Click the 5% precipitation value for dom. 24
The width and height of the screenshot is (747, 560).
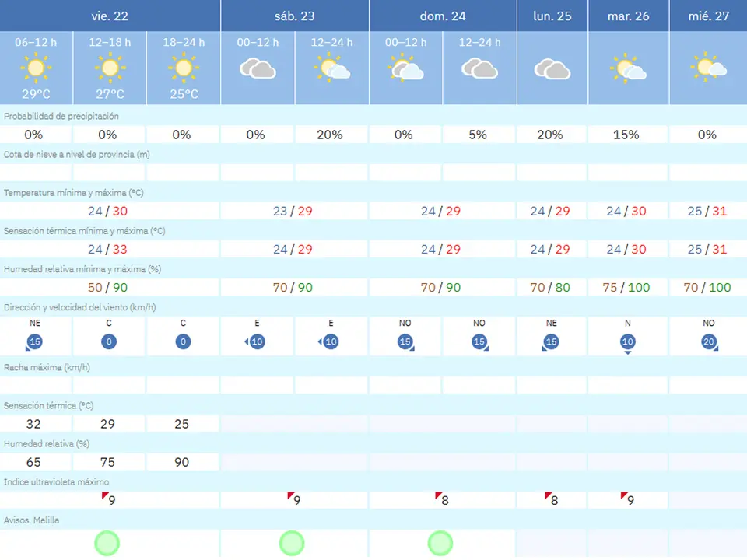478,135
